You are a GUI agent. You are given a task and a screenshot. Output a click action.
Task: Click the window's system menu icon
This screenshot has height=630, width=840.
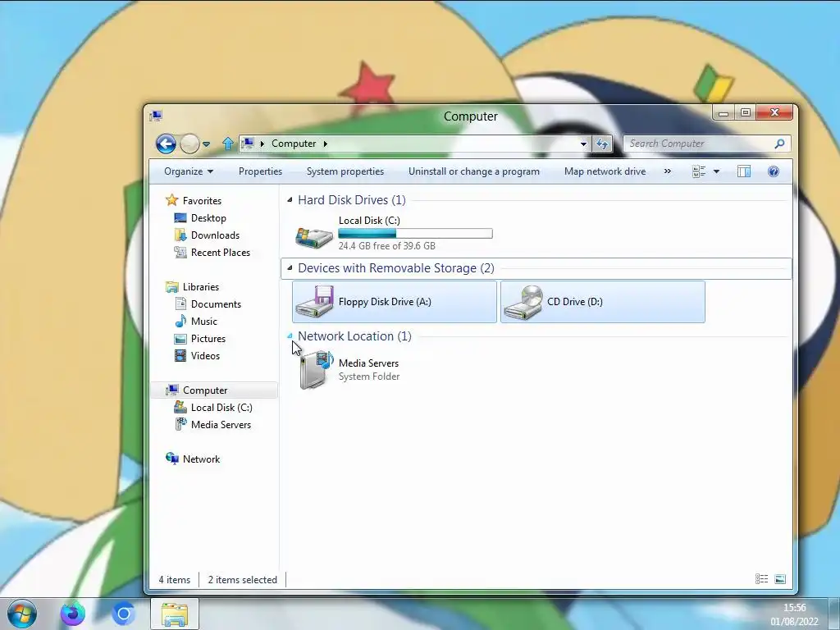156,115
